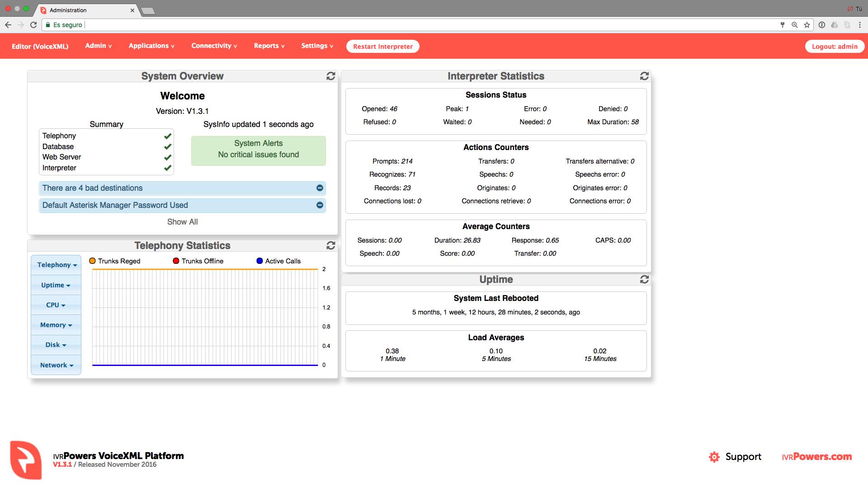Click the blue Active Calls legend swatch

click(x=259, y=261)
